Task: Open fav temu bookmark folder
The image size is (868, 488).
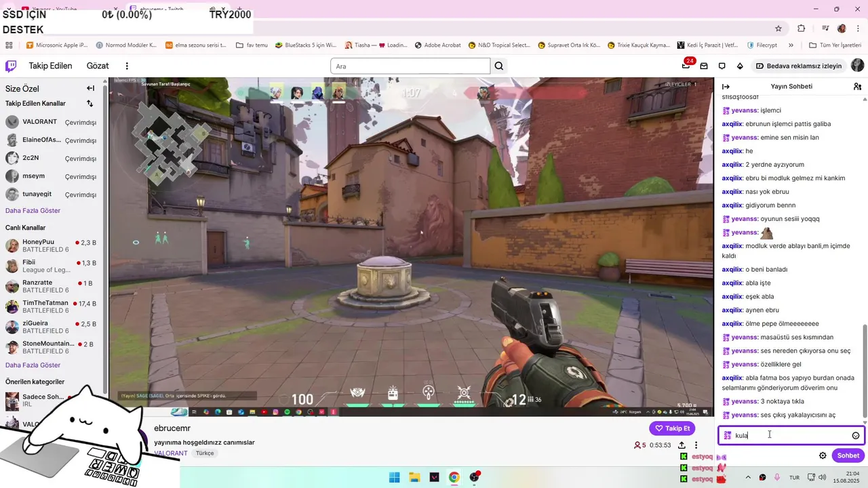Action: pos(252,45)
